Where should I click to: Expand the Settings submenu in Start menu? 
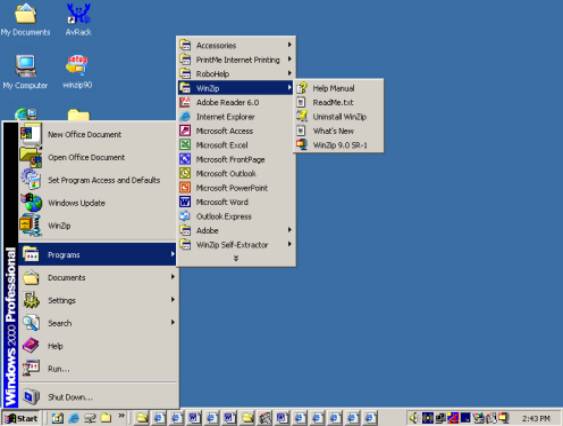(98, 300)
